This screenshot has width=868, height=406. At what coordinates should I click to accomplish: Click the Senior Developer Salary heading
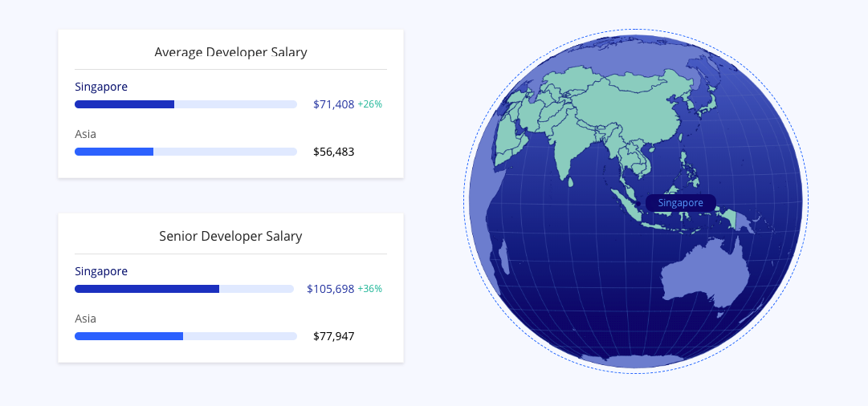(230, 236)
